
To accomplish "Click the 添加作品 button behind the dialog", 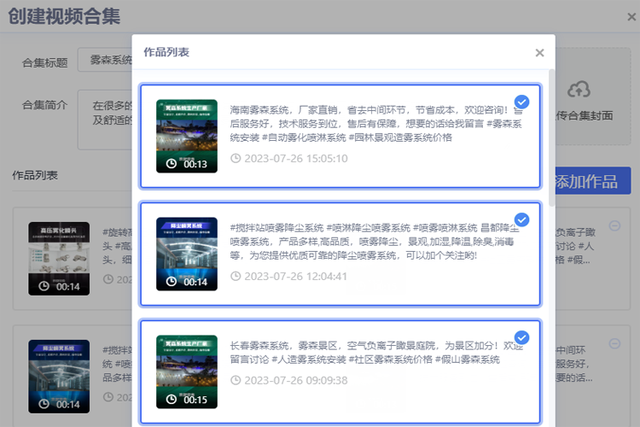I will pyautogui.click(x=593, y=181).
